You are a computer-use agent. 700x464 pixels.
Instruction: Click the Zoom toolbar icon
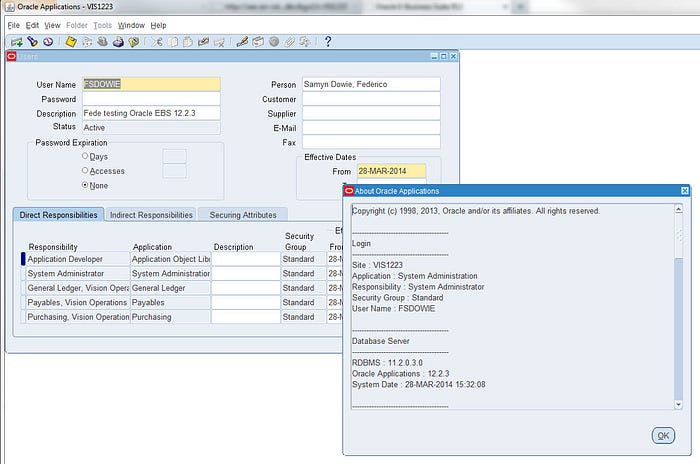(258, 42)
